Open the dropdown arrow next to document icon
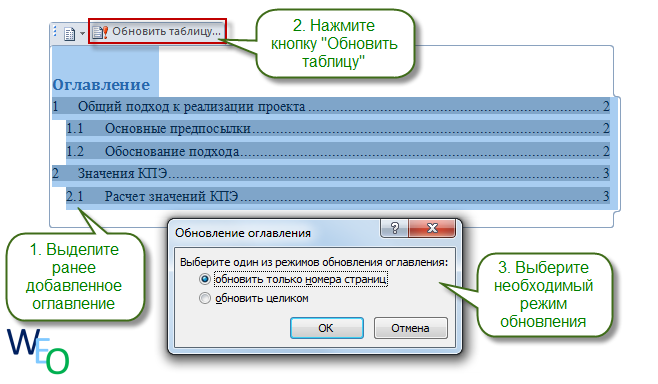The image size is (658, 384). pos(82,33)
